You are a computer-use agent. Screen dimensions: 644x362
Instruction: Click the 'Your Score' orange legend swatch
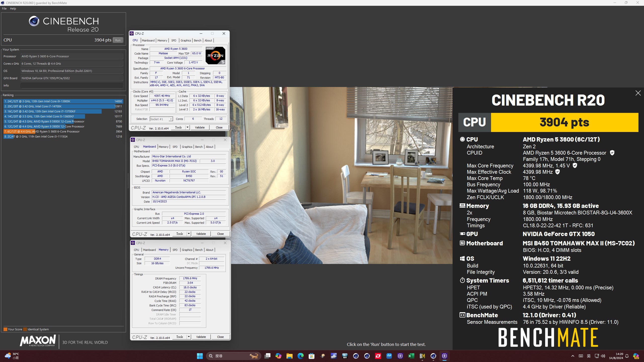click(5, 329)
